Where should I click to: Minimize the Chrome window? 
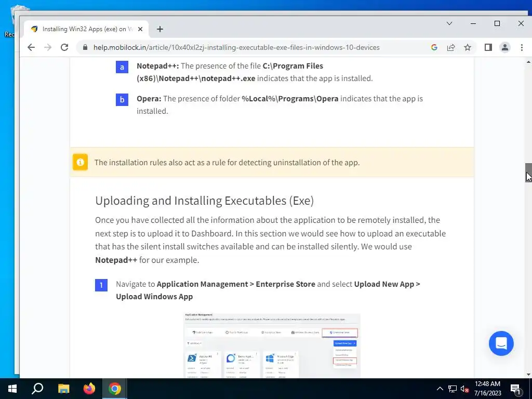(x=473, y=23)
